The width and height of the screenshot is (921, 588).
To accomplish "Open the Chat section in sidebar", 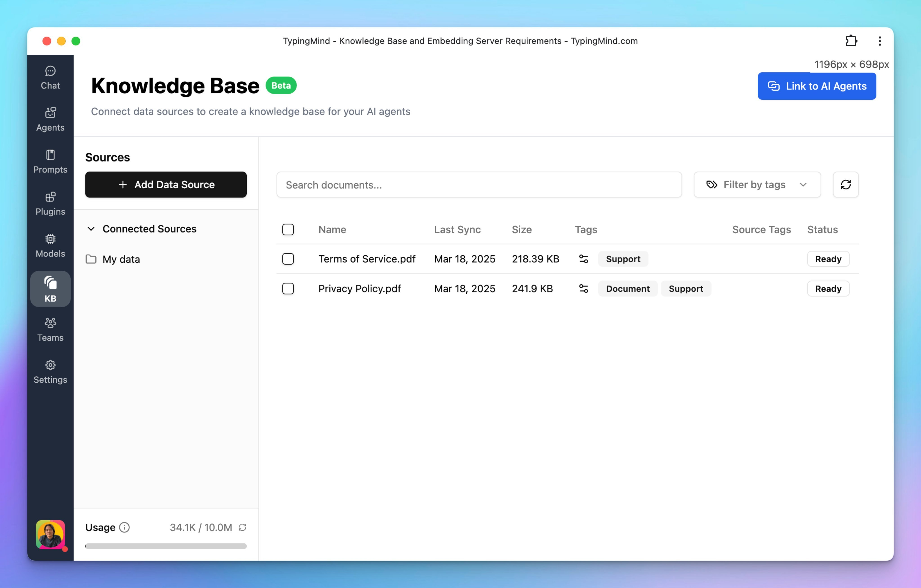I will pyautogui.click(x=50, y=78).
